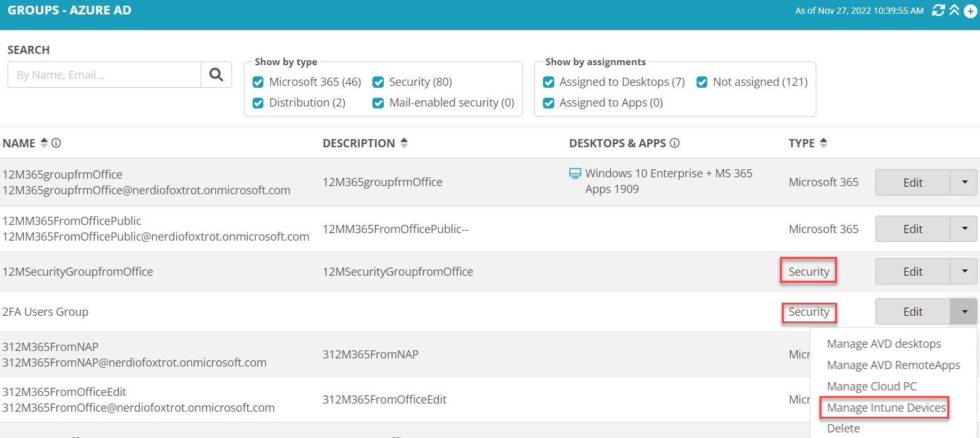Sort by DESCRIPTION column arrows
Image resolution: width=980 pixels, height=438 pixels.
click(x=404, y=143)
